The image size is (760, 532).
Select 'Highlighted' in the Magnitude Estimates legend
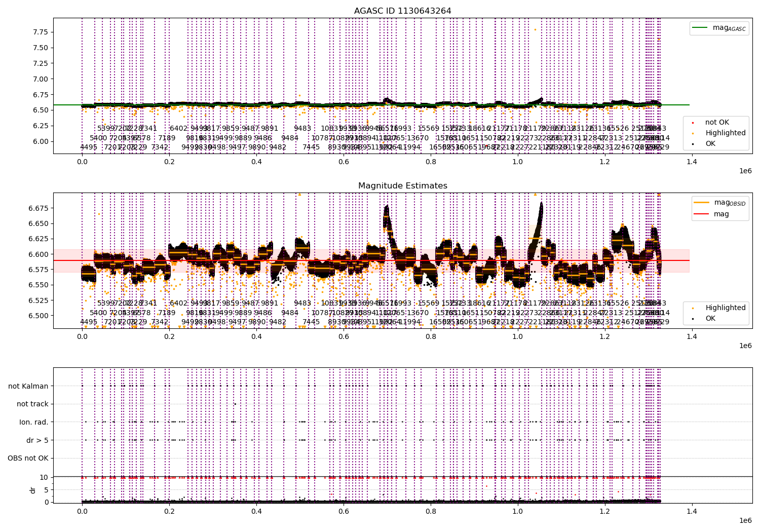[x=726, y=308]
